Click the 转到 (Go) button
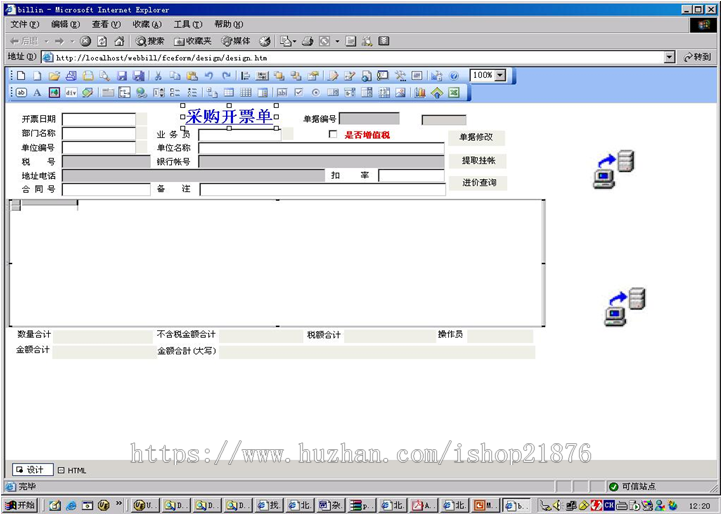 coord(697,57)
